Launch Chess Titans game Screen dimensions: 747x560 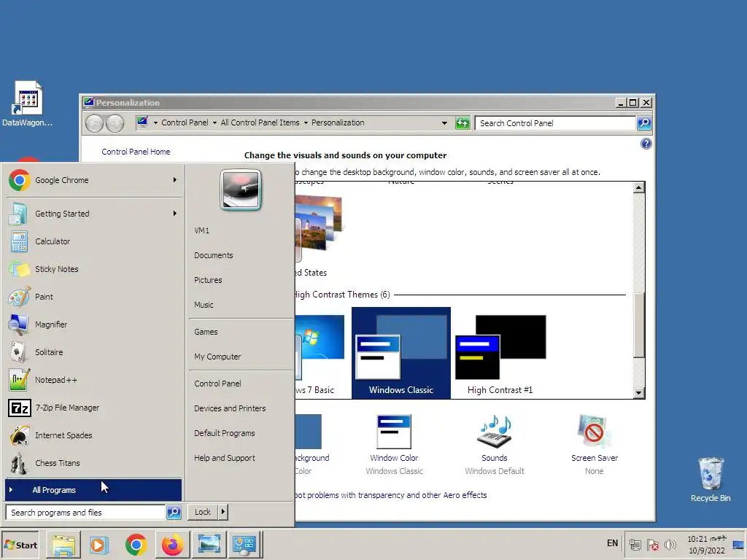coord(93,463)
